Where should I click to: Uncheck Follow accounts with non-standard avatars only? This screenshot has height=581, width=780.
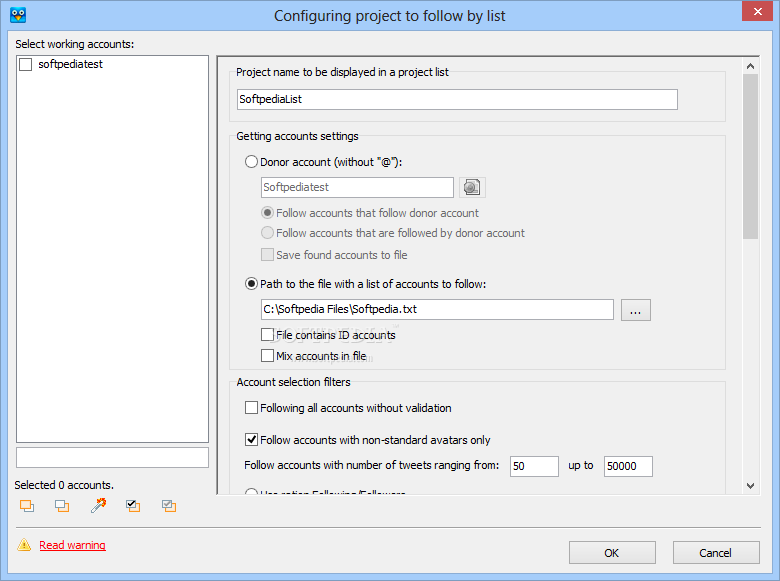pyautogui.click(x=251, y=440)
